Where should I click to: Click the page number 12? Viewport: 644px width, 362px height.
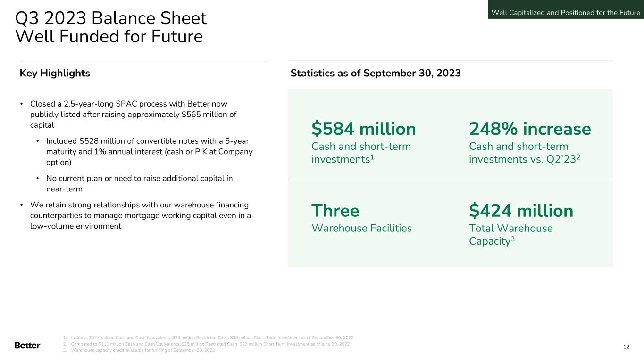pyautogui.click(x=626, y=347)
